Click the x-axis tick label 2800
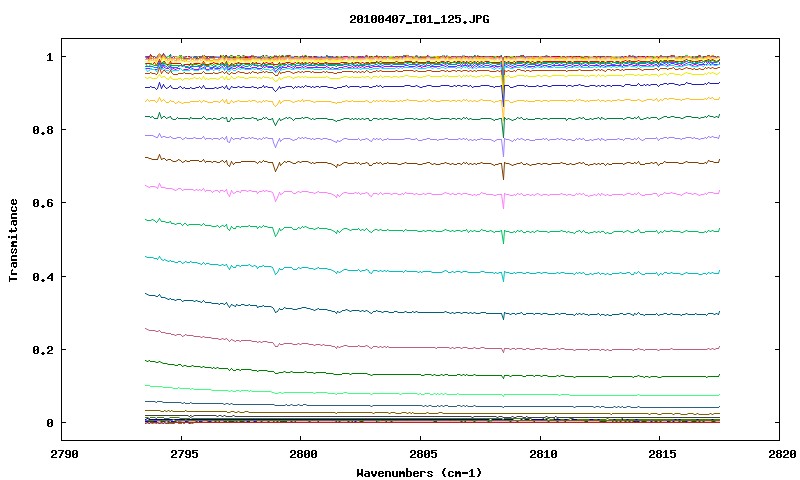800x480 pixels. 302,454
